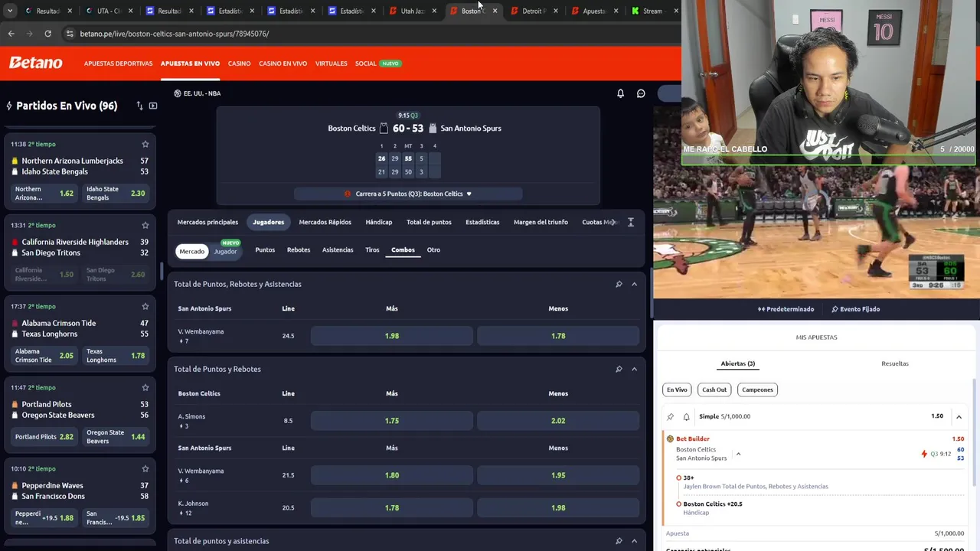Open the sort icon beside Partidos En Vivo
Viewport: 980px width, 551px height.
coord(139,106)
